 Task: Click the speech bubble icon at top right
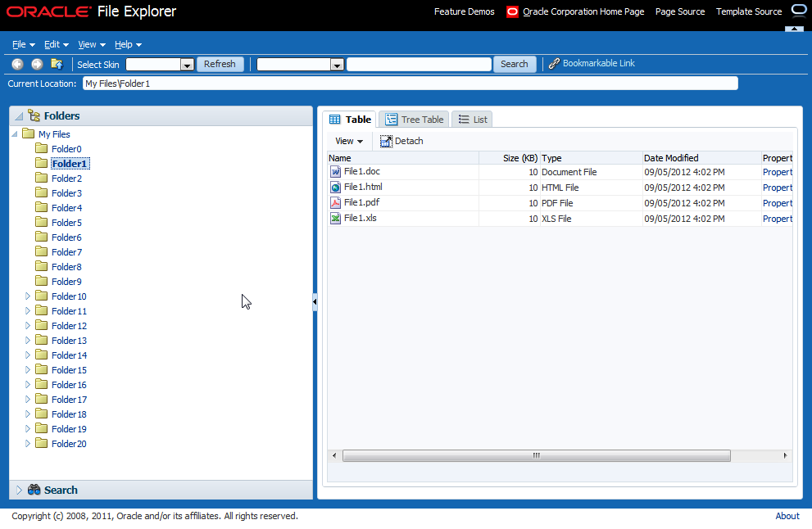799,11
